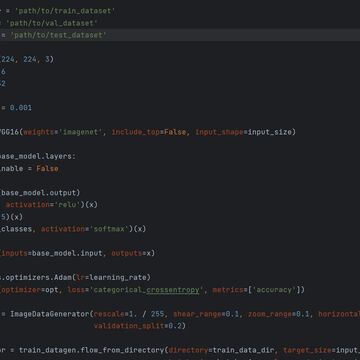Click the inputs parameter name

tap(14, 253)
